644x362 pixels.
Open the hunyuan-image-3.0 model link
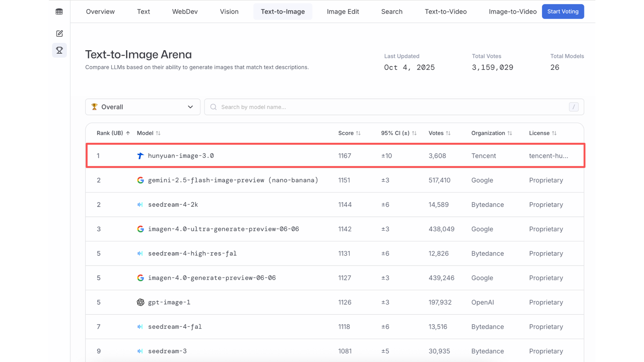(181, 156)
